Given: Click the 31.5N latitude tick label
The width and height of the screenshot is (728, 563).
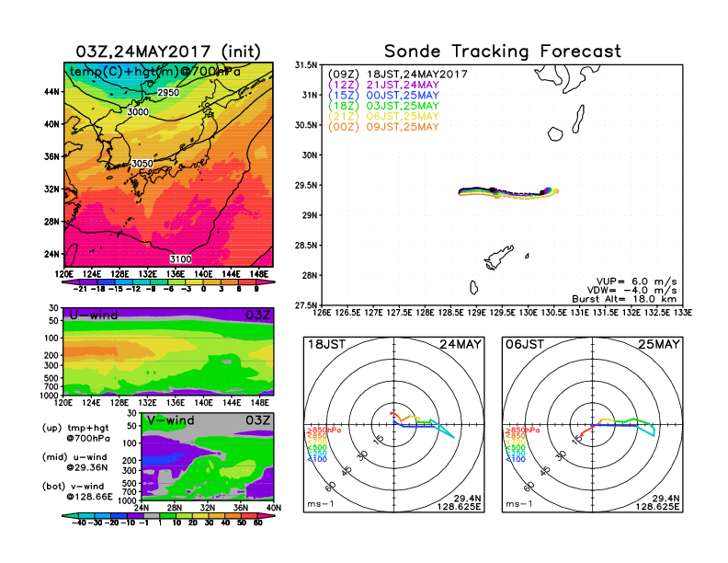Looking at the screenshot, I should coord(306,65).
